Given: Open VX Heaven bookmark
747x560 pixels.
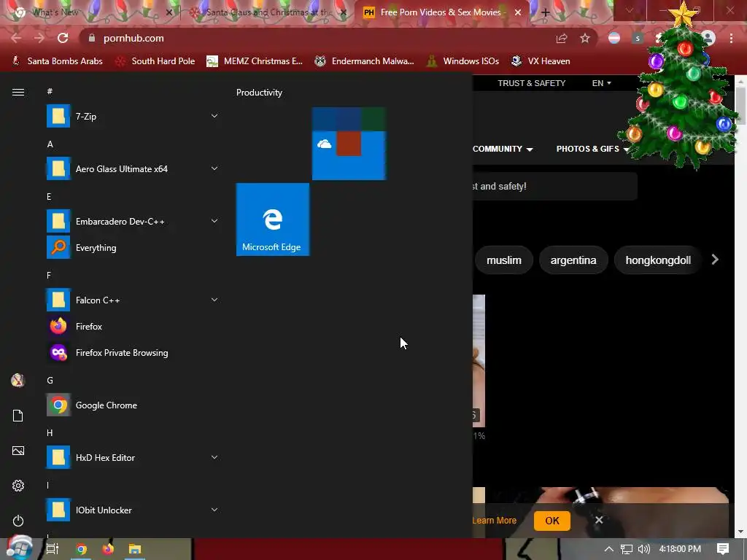Looking at the screenshot, I should [541, 61].
